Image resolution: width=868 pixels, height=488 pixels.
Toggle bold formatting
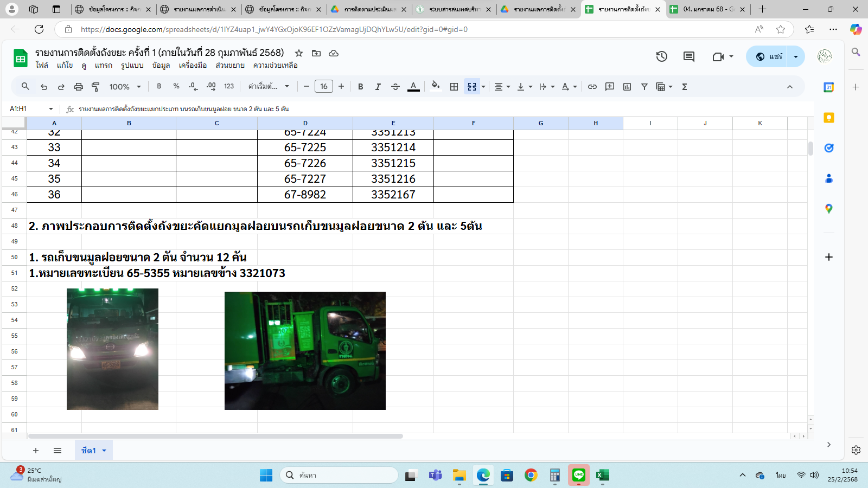tap(361, 87)
